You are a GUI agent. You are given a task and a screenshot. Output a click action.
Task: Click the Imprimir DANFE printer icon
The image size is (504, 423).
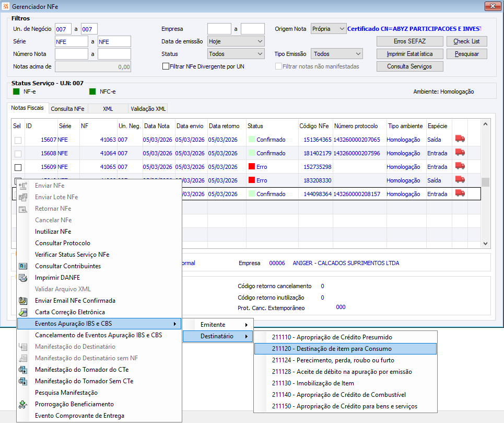[23, 278]
